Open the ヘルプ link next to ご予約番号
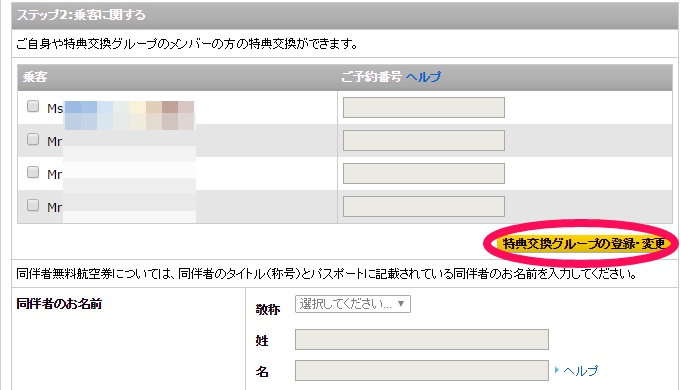 click(x=423, y=77)
